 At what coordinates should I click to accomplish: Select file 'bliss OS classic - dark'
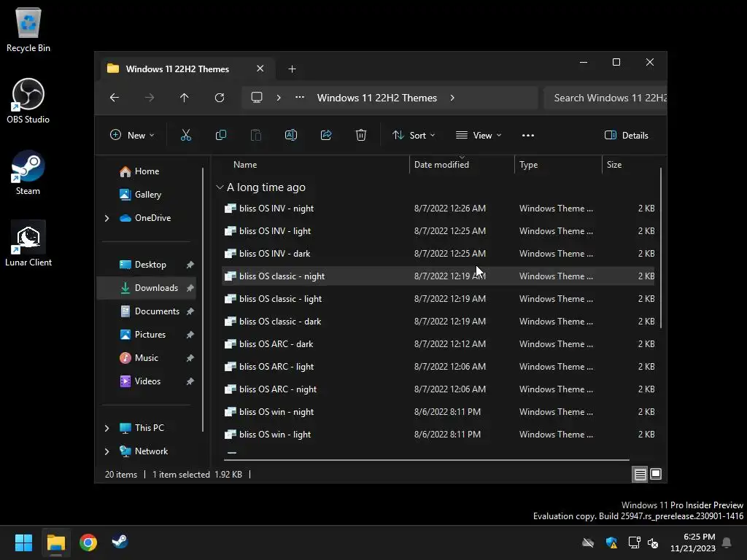(438, 322)
